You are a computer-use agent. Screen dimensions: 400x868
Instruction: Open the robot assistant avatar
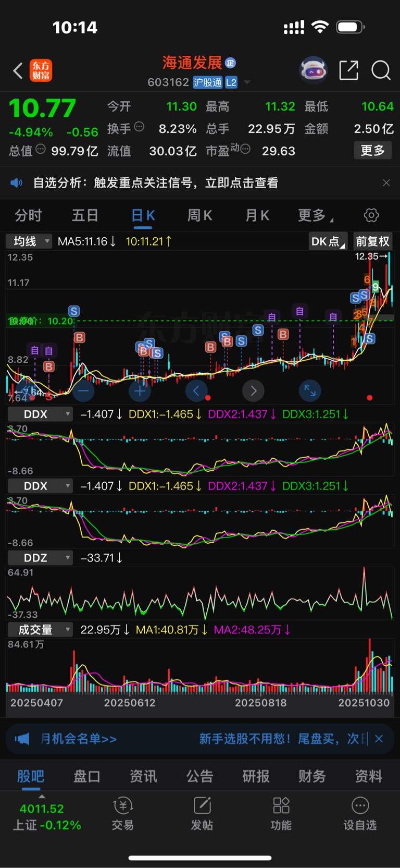click(x=313, y=70)
